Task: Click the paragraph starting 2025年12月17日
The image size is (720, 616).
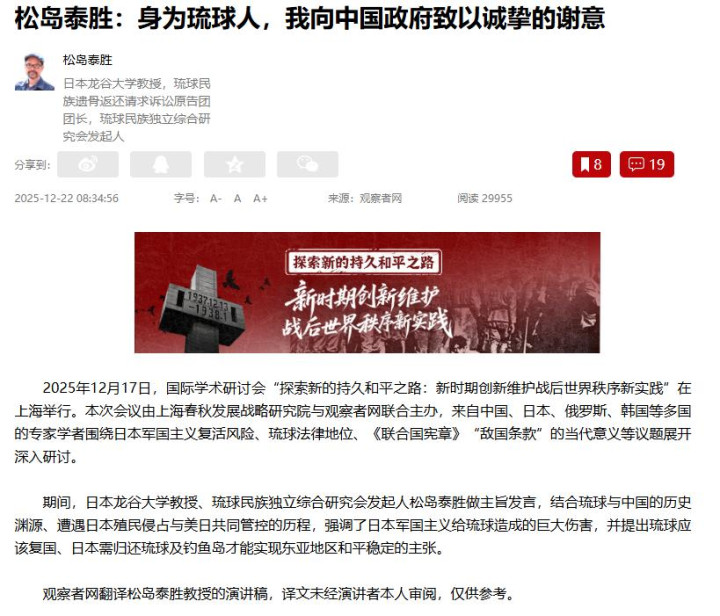Action: (353, 422)
